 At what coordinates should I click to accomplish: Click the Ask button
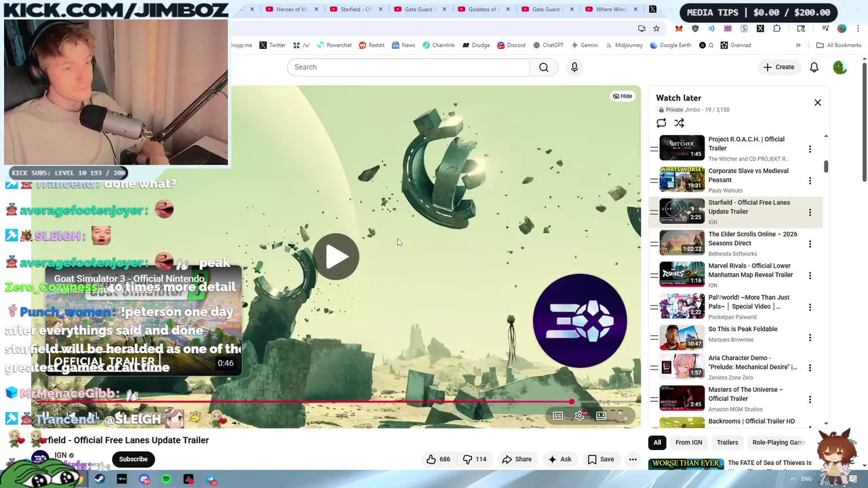tap(559, 460)
